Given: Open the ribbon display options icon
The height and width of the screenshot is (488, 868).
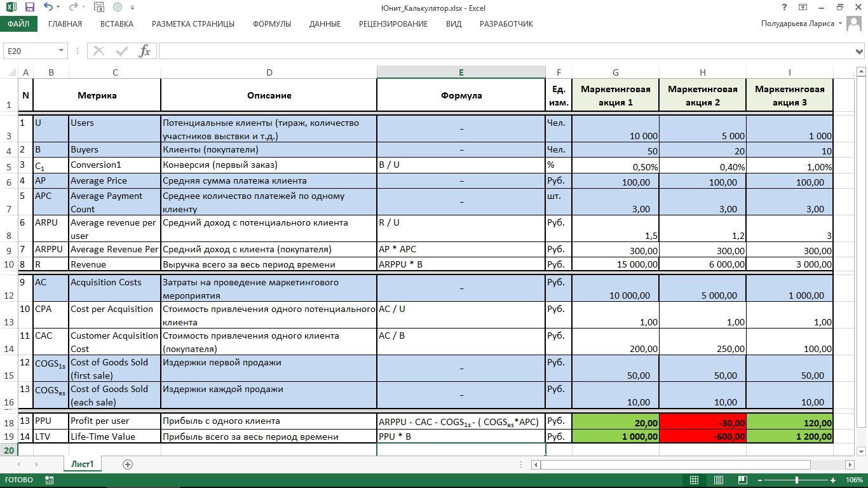Looking at the screenshot, I should click(803, 8).
